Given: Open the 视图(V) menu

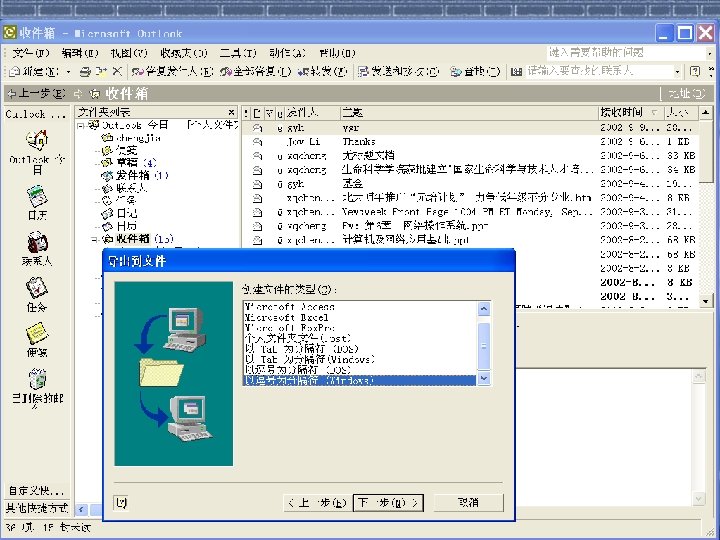Looking at the screenshot, I should 129,53.
